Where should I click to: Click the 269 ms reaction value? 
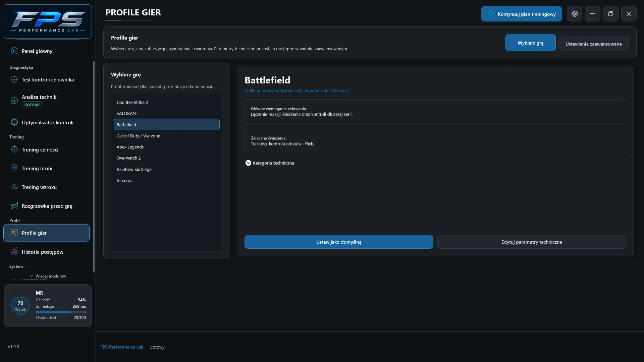coord(79,306)
